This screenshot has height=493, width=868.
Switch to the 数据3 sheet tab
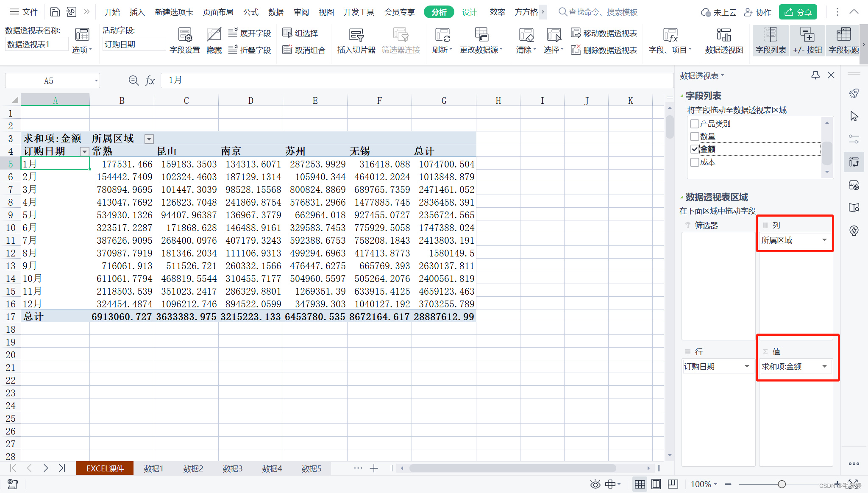pyautogui.click(x=232, y=468)
